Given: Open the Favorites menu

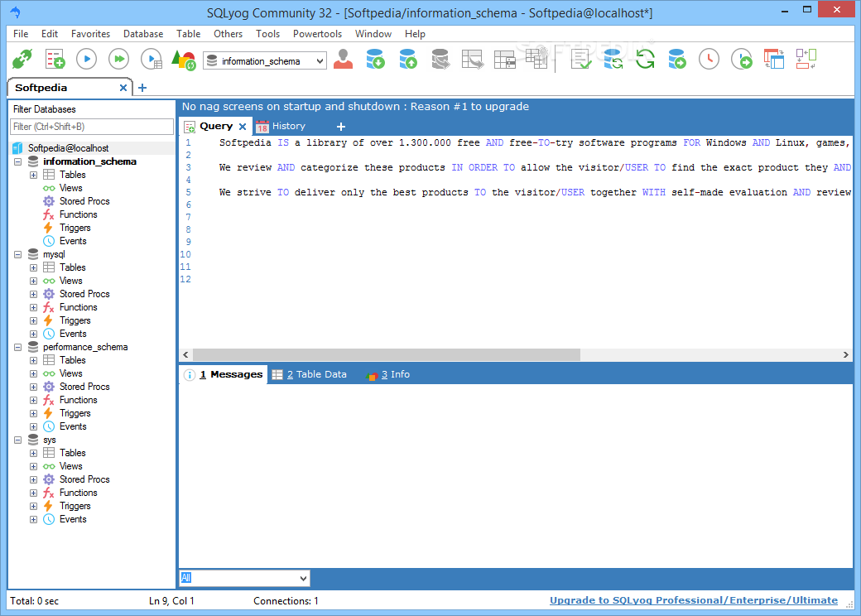Looking at the screenshot, I should (90, 34).
